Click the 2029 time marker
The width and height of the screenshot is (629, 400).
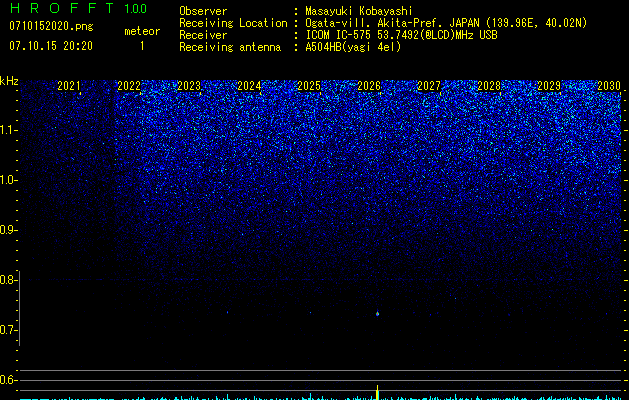tap(549, 86)
